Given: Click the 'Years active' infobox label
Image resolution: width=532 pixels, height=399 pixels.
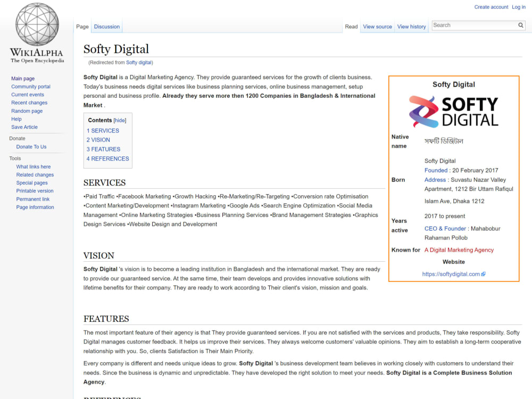Looking at the screenshot, I should tap(400, 226).
